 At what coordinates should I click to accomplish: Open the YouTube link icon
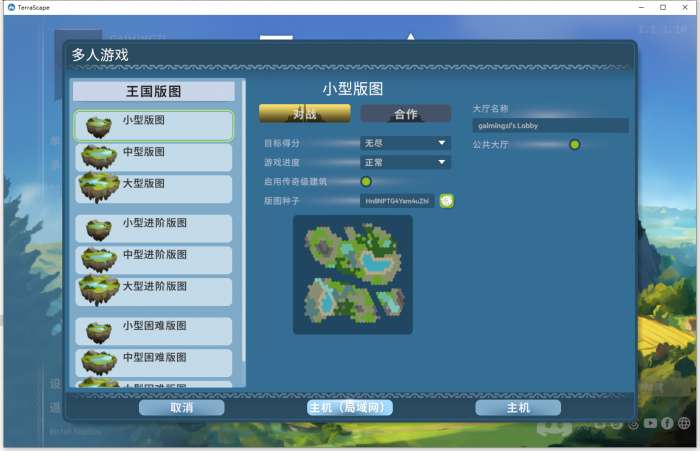click(650, 423)
